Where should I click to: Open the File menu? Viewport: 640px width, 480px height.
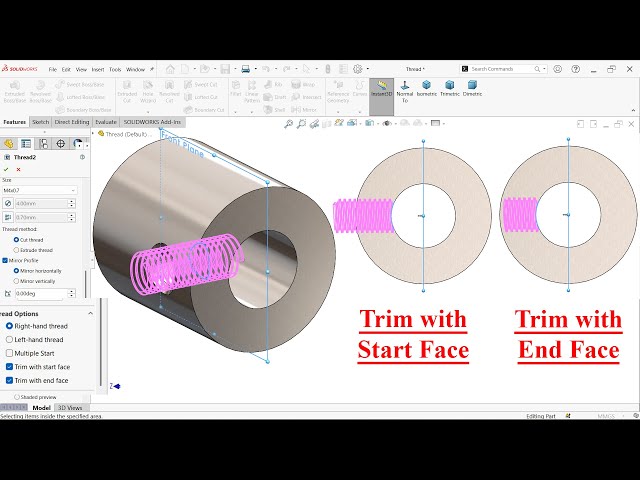(53, 69)
